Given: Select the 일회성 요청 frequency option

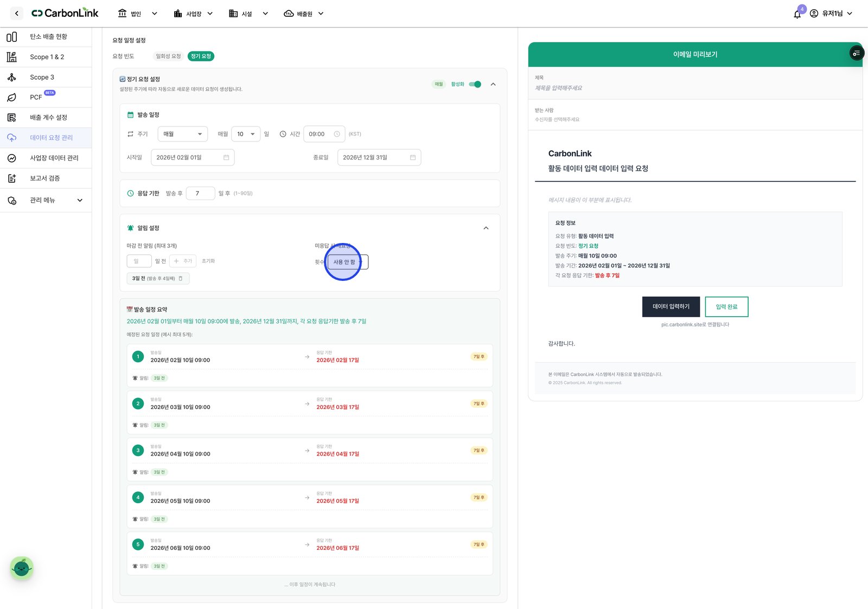Looking at the screenshot, I should (x=168, y=56).
